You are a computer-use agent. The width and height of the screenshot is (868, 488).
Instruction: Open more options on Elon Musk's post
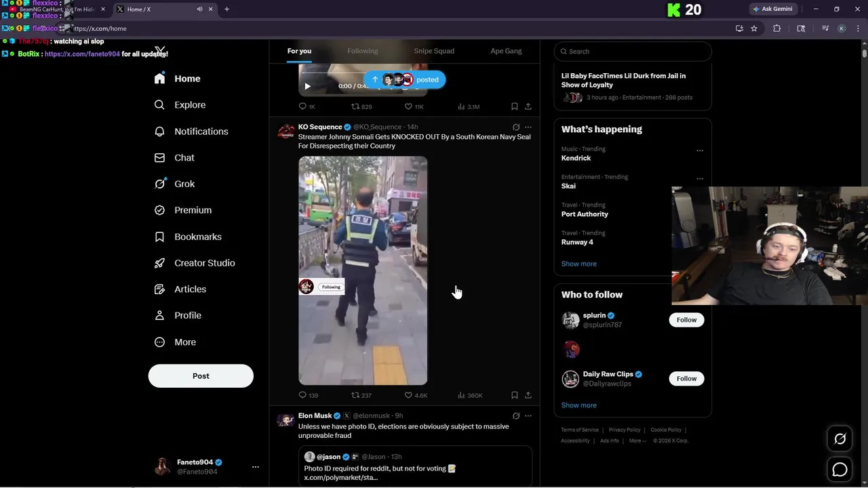tap(528, 415)
